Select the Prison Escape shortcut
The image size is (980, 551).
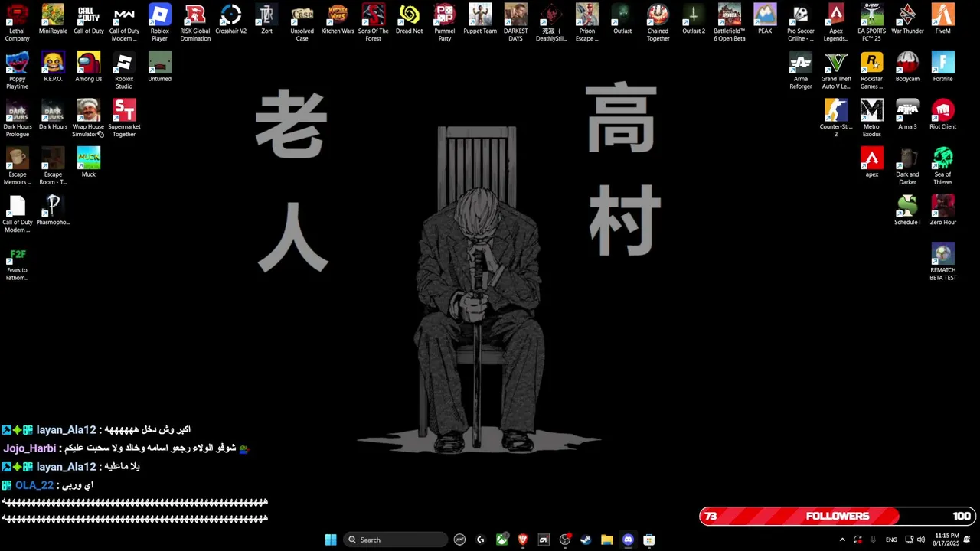(x=586, y=23)
